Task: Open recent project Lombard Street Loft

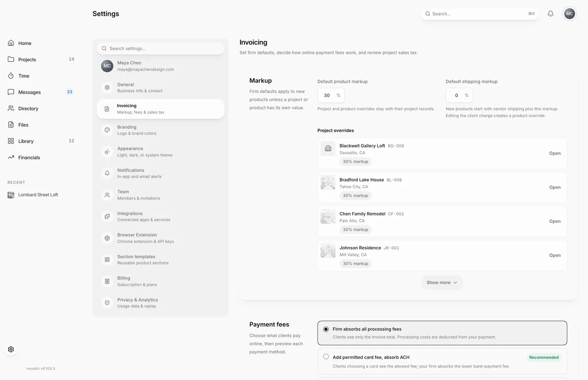Action: coord(38,195)
